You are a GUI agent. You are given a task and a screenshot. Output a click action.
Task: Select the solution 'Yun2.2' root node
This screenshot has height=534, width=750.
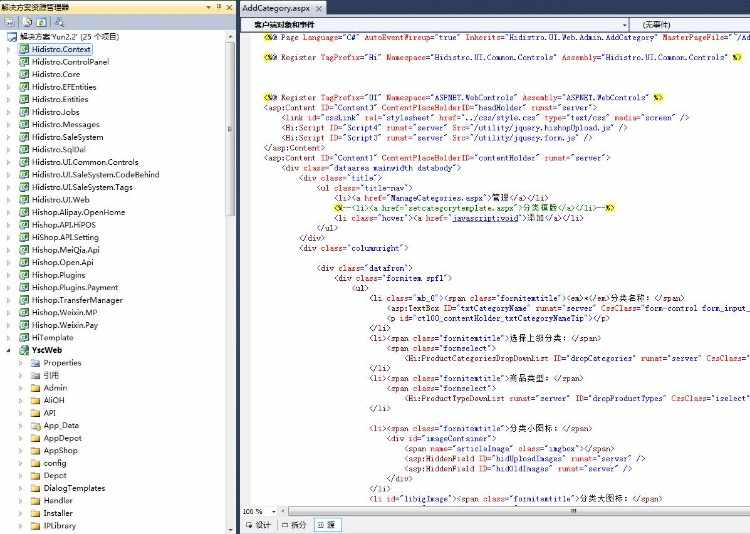63,36
